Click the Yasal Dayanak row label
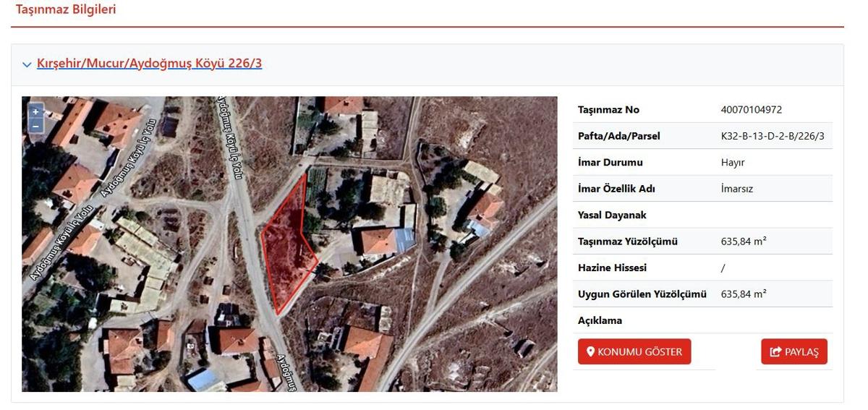Viewport: 868px width, 410px height. (x=612, y=215)
